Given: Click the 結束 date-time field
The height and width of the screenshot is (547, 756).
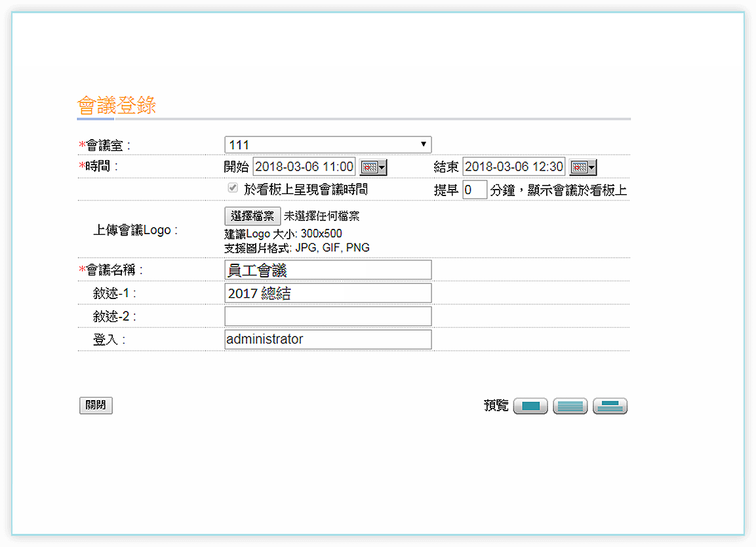Looking at the screenshot, I should click(x=513, y=167).
